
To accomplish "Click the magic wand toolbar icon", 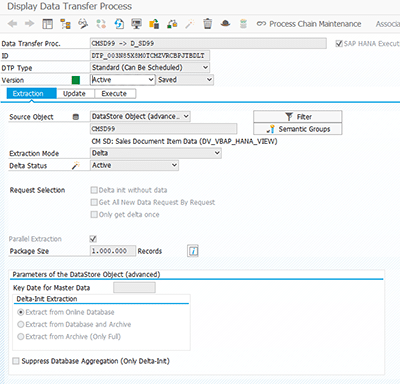I will pos(190,24).
